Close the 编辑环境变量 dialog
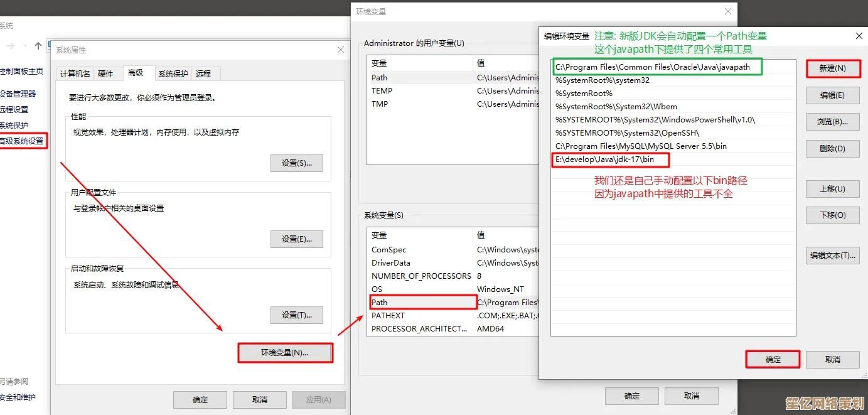This screenshot has height=415, width=868. point(859,36)
